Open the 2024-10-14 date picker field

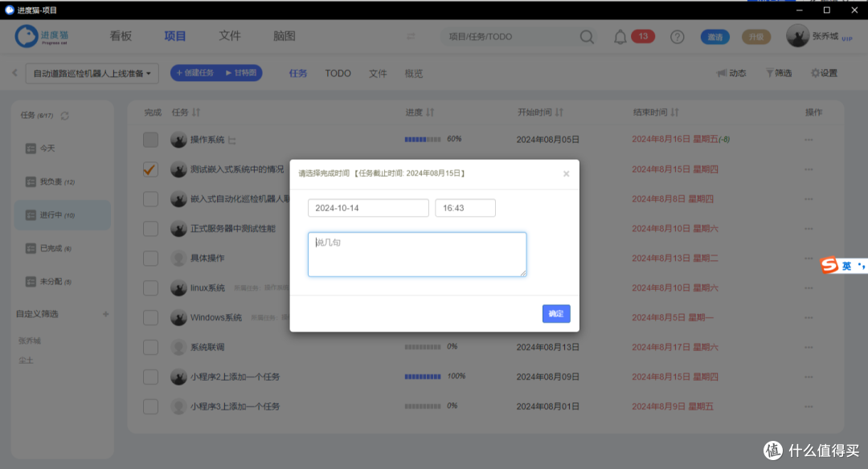pos(368,208)
